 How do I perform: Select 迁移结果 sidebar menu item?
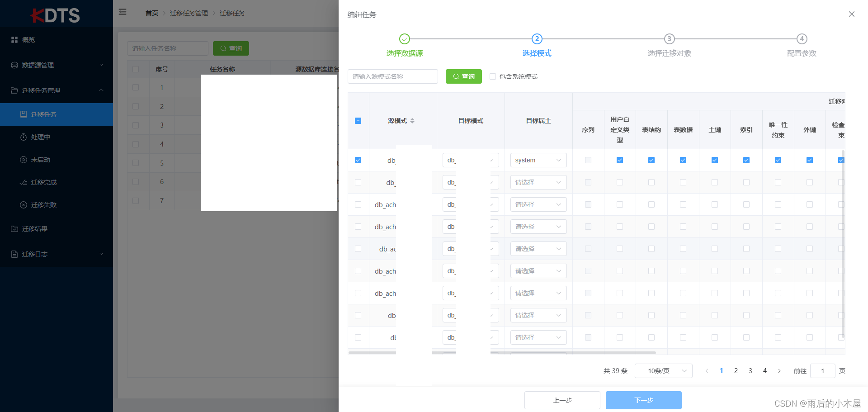[x=57, y=229]
